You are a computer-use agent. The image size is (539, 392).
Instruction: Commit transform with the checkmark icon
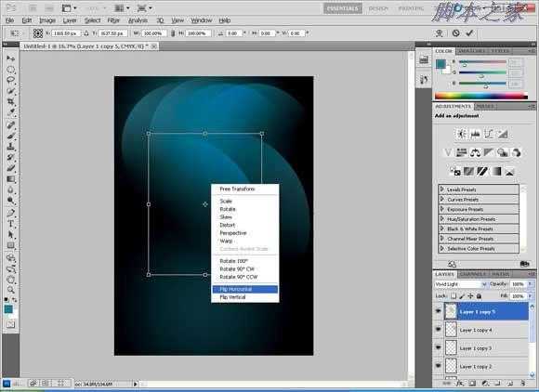469,33
